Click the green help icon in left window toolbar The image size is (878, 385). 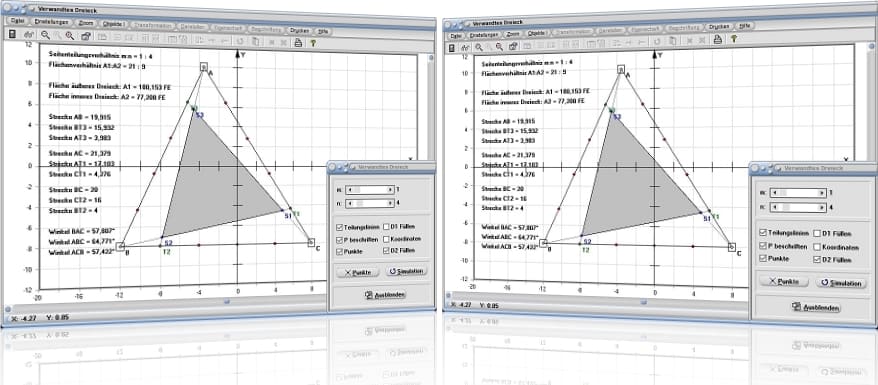[x=313, y=43]
